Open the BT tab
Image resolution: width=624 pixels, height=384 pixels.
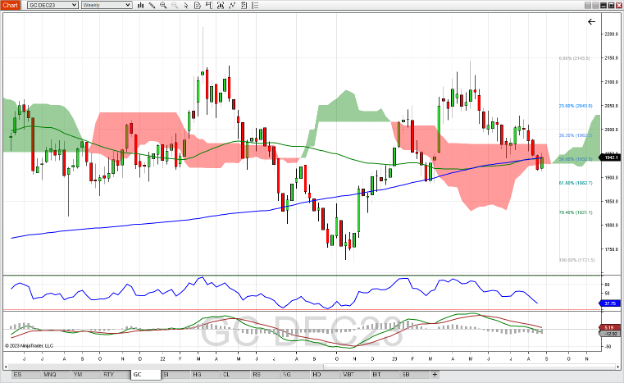(x=385, y=374)
